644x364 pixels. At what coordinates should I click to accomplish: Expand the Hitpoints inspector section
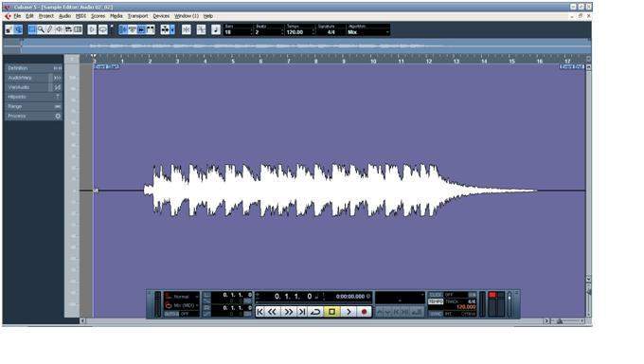click(34, 97)
